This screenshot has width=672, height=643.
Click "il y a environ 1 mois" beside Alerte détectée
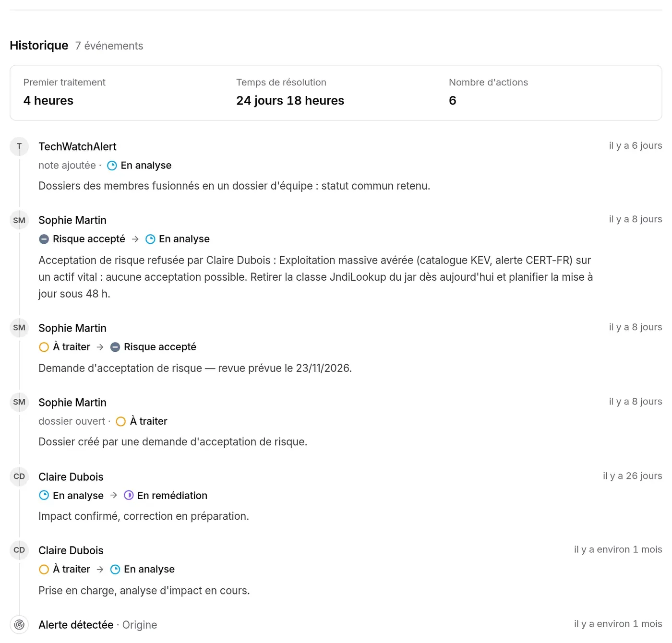(x=618, y=624)
